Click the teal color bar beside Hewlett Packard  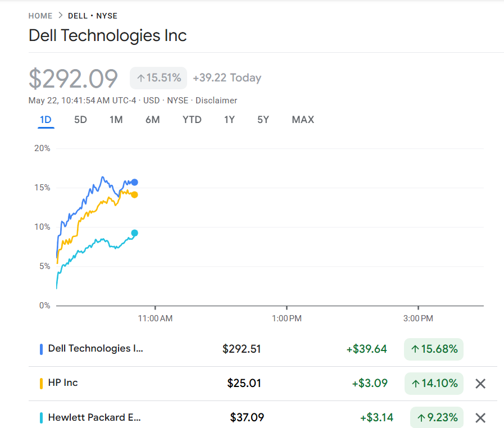tap(41, 418)
